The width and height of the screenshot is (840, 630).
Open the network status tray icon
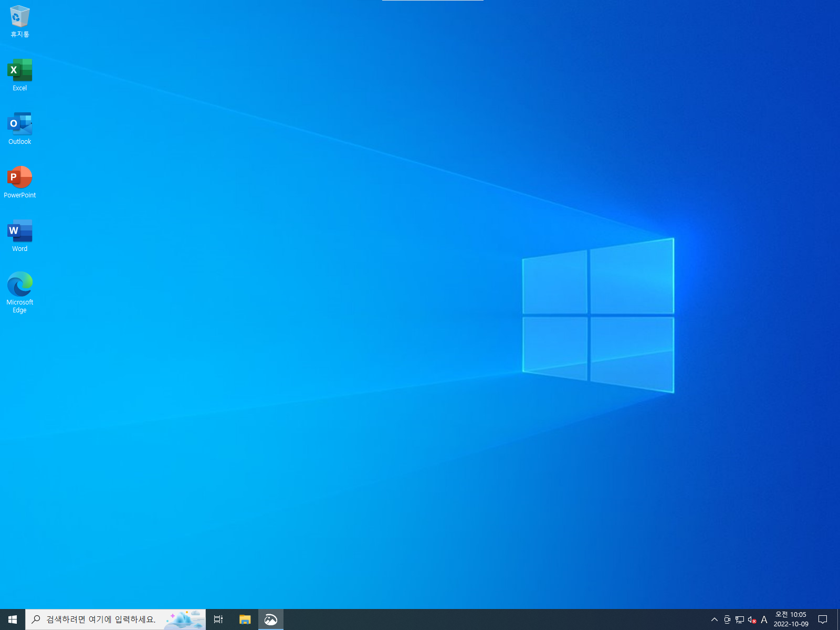pos(740,619)
